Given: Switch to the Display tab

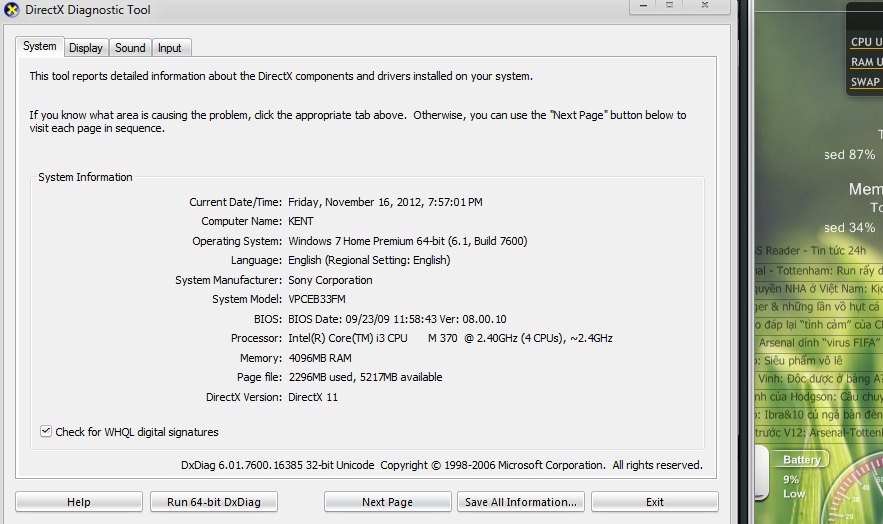Looking at the screenshot, I should coord(86,48).
